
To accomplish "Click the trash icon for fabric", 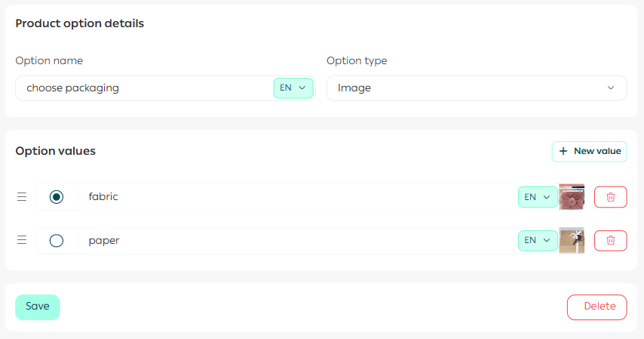I will (610, 197).
